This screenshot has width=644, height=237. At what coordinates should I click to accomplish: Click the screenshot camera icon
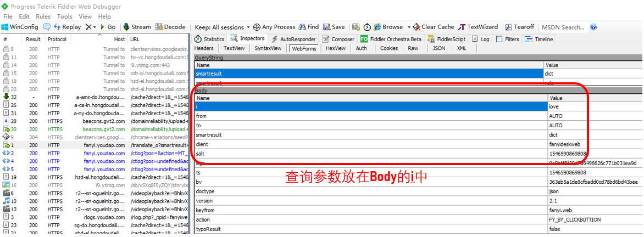click(x=356, y=27)
